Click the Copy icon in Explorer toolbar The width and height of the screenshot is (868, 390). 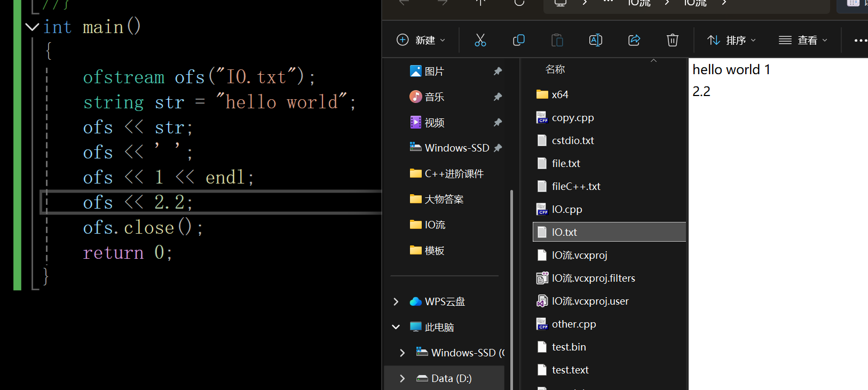pos(518,40)
